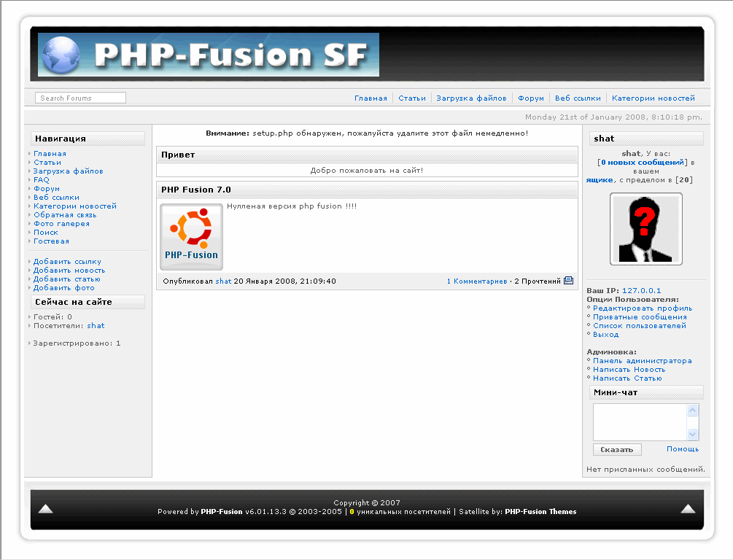733x560 pixels.
Task: Open the 0 новых сообщений link
Action: click(643, 163)
